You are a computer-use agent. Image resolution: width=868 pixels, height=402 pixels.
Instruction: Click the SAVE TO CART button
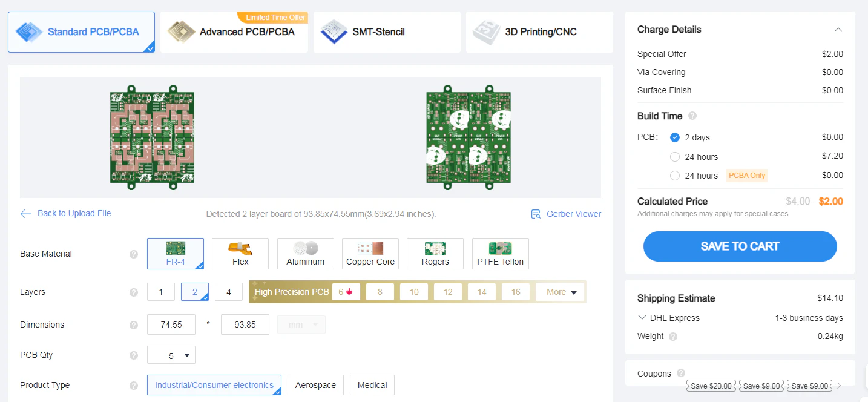click(x=740, y=246)
